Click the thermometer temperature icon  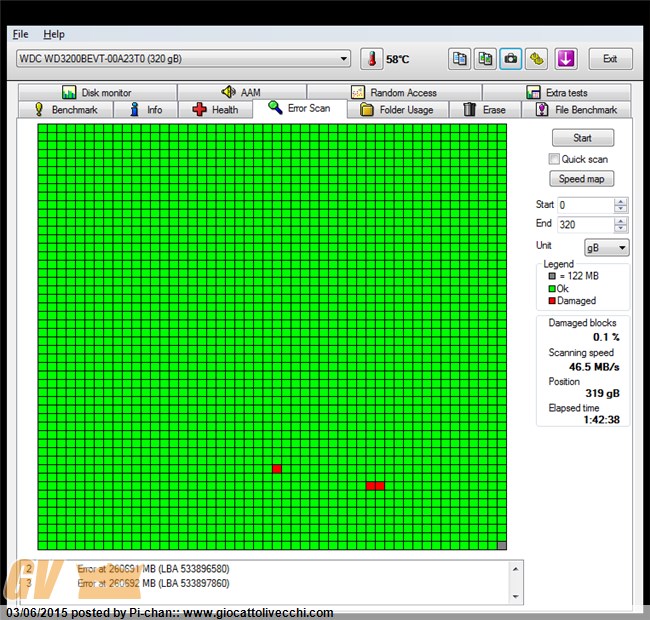point(371,59)
